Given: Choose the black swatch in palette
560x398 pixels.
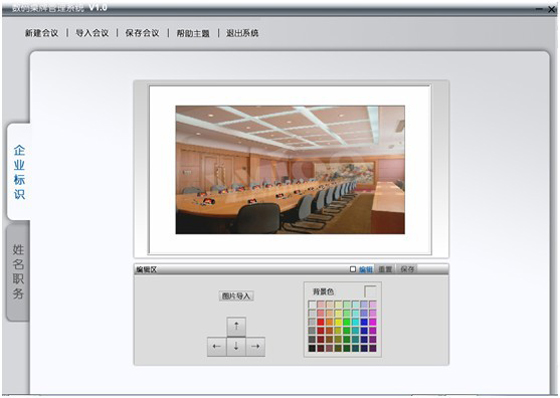Looking at the screenshot, I should pos(312,348).
